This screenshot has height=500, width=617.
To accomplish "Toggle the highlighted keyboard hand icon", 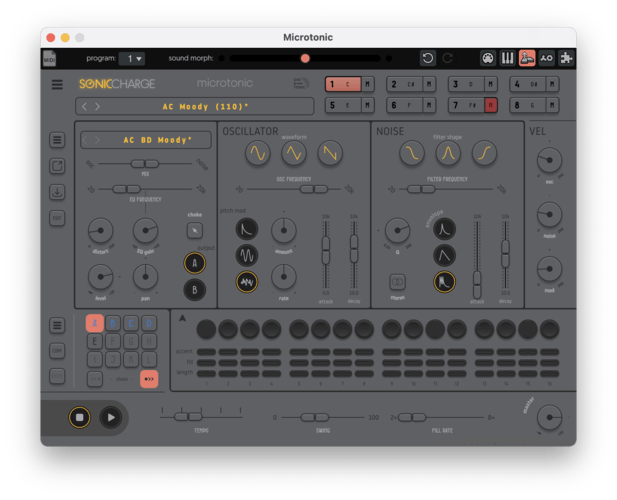I will click(x=527, y=58).
